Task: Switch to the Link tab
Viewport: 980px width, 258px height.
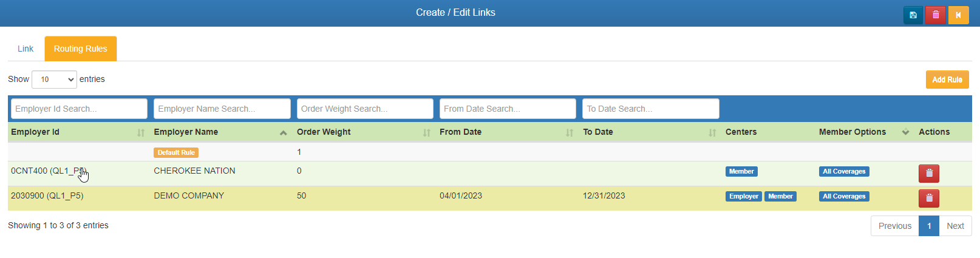Action: (26, 49)
